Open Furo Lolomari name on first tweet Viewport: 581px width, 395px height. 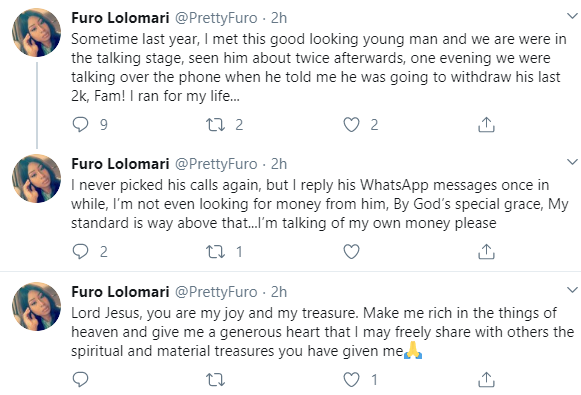point(120,18)
